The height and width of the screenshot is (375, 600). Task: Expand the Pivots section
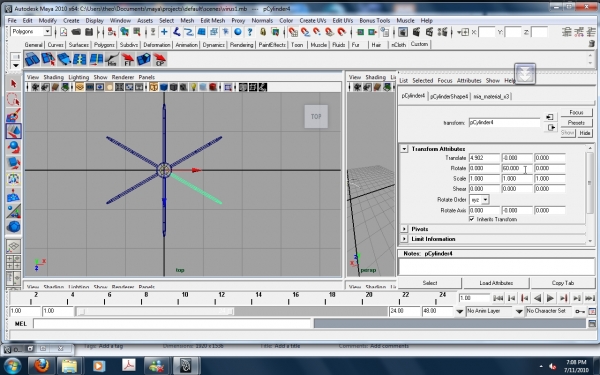coord(404,229)
